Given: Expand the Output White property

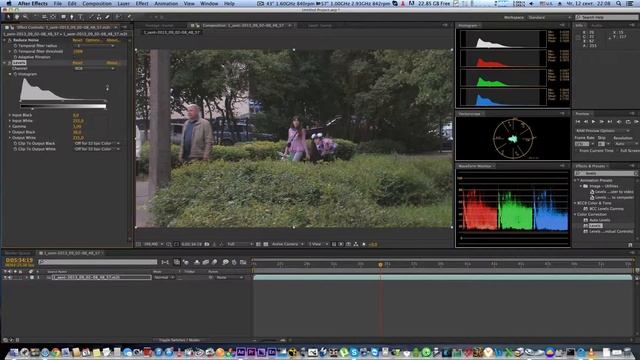Looking at the screenshot, I should point(10,138).
